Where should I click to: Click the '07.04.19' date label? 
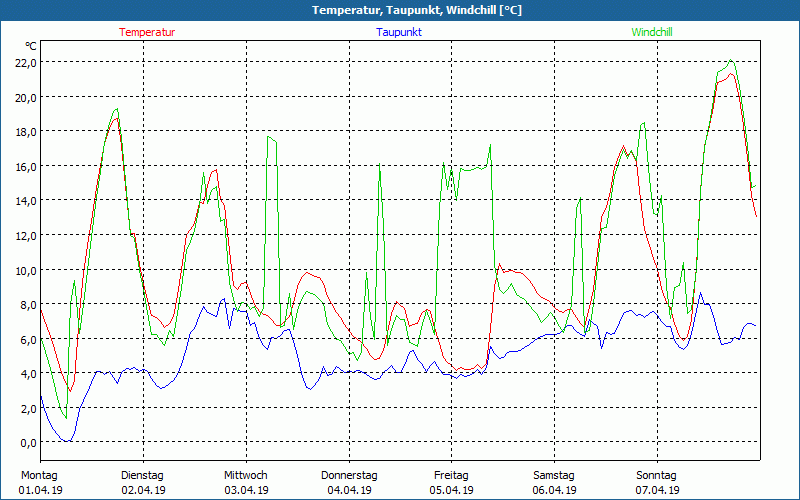click(657, 490)
